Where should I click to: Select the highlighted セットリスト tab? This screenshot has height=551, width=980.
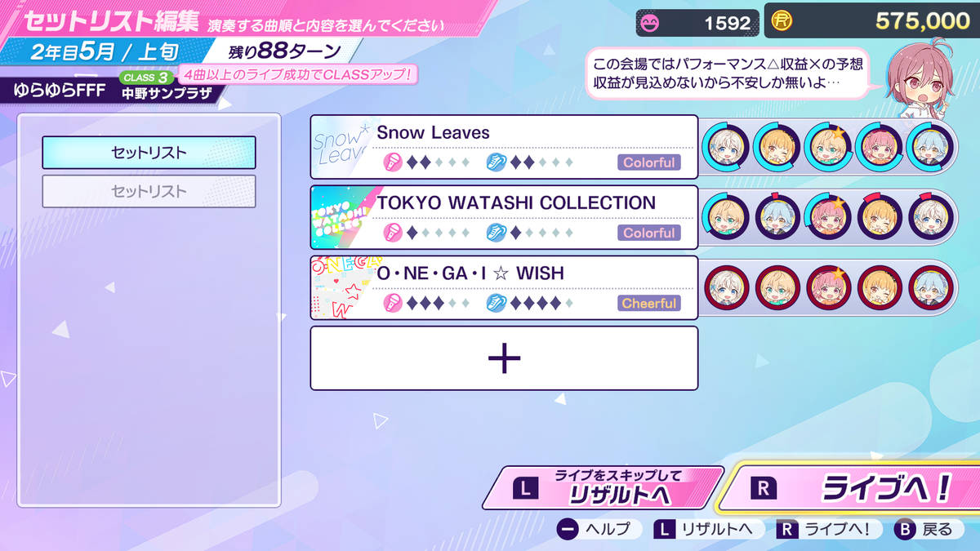(x=149, y=153)
